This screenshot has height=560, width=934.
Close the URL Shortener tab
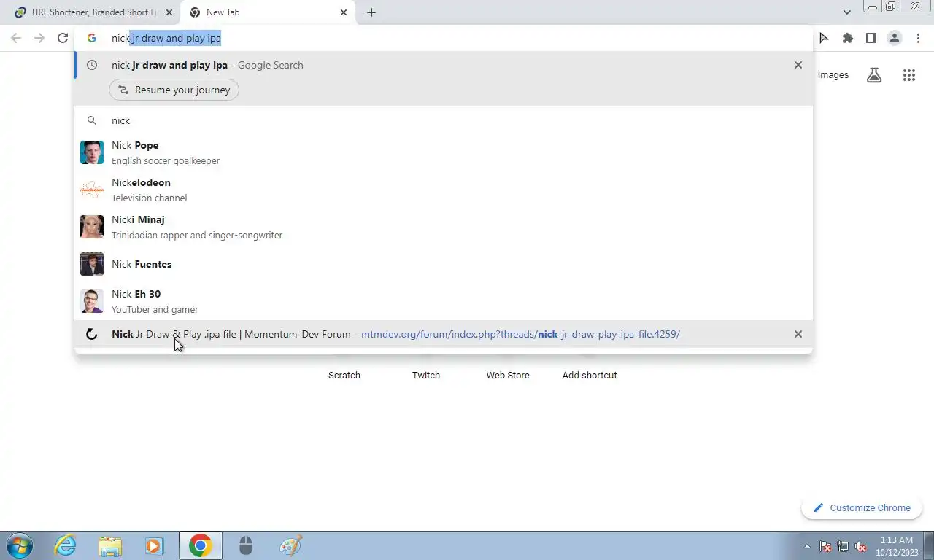169,12
